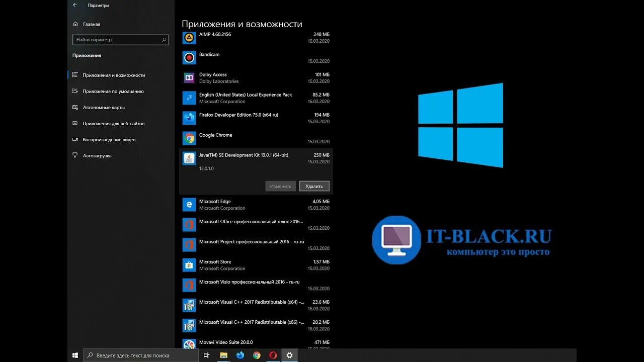Click Java(TM) SE Development Kit 13.0.1 name

pyautogui.click(x=244, y=155)
